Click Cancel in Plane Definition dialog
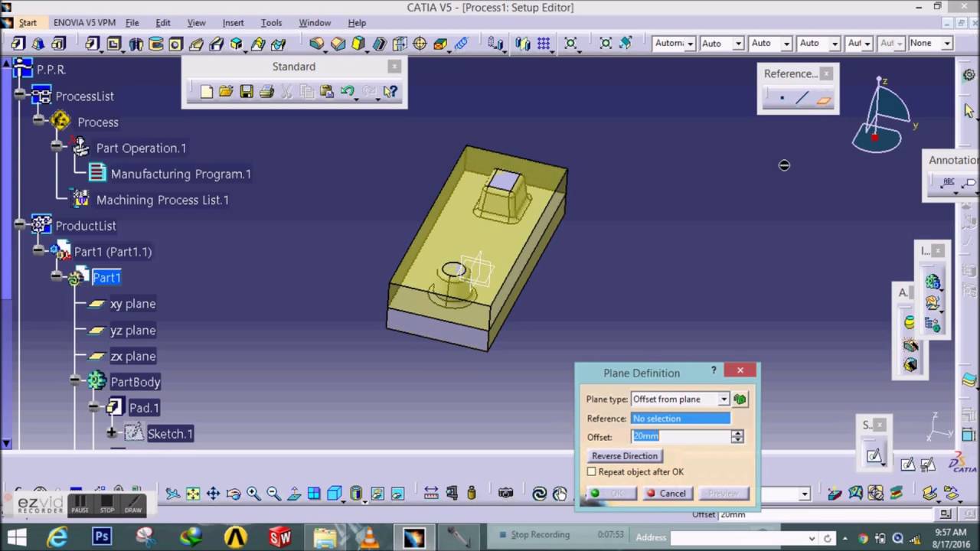The width and height of the screenshot is (980, 551). click(667, 494)
